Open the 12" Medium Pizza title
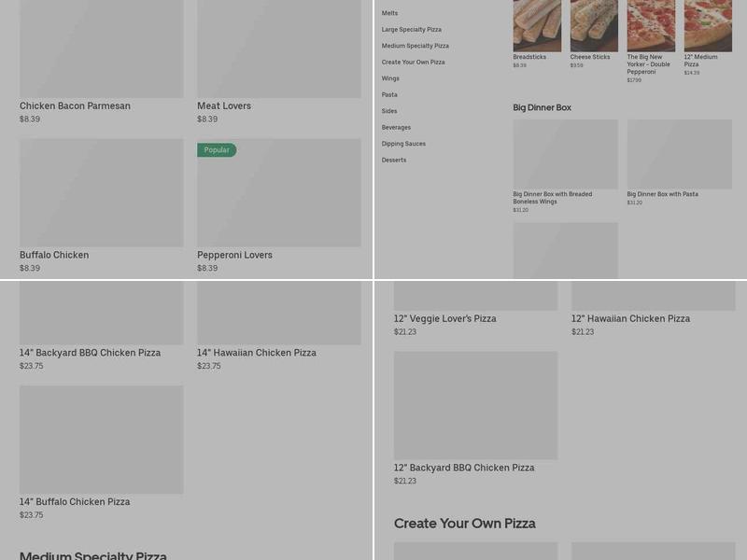The width and height of the screenshot is (747, 560). tap(701, 61)
